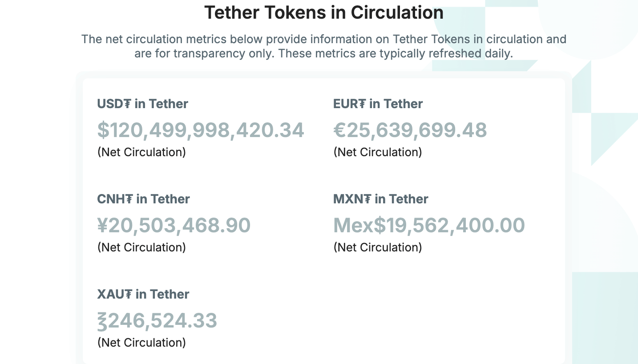Click "(Net Circulation)" under the XAU₮ amount
638x364 pixels.
tap(141, 343)
